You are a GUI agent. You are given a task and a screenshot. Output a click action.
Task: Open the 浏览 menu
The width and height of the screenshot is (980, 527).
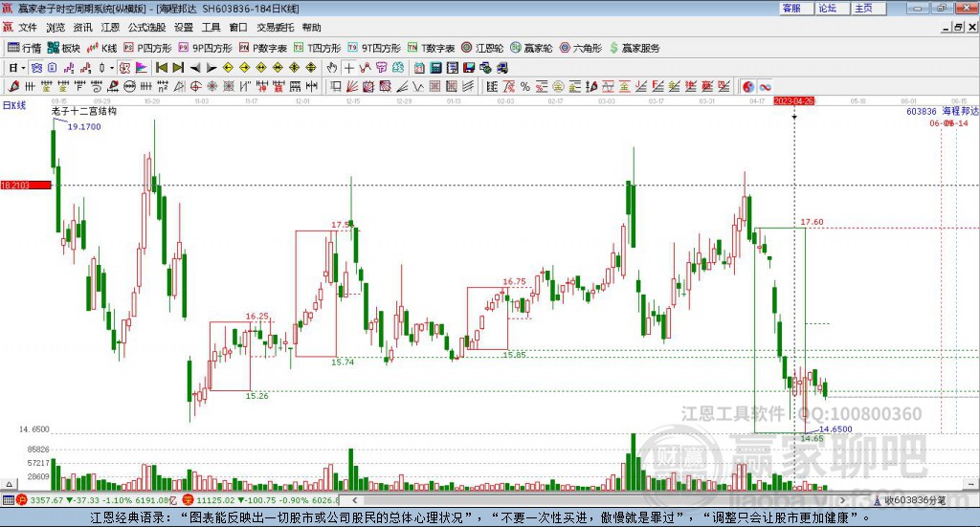pyautogui.click(x=55, y=28)
